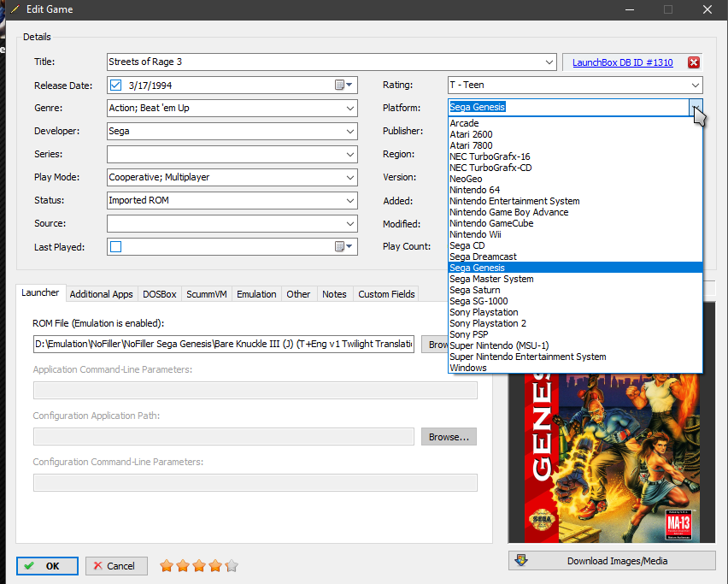Select Arcade in the platform list
Screen dimensions: 728x584
(x=575, y=123)
